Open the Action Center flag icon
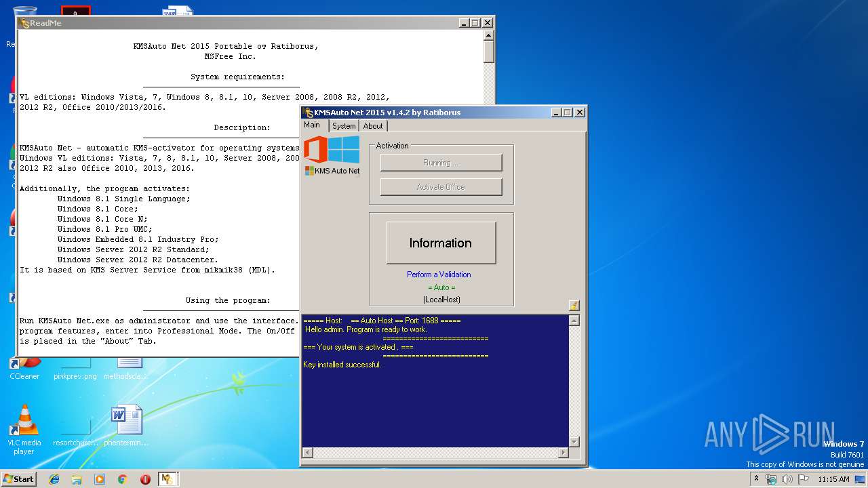Screen dimensions: 868x488 pyautogui.click(x=804, y=479)
